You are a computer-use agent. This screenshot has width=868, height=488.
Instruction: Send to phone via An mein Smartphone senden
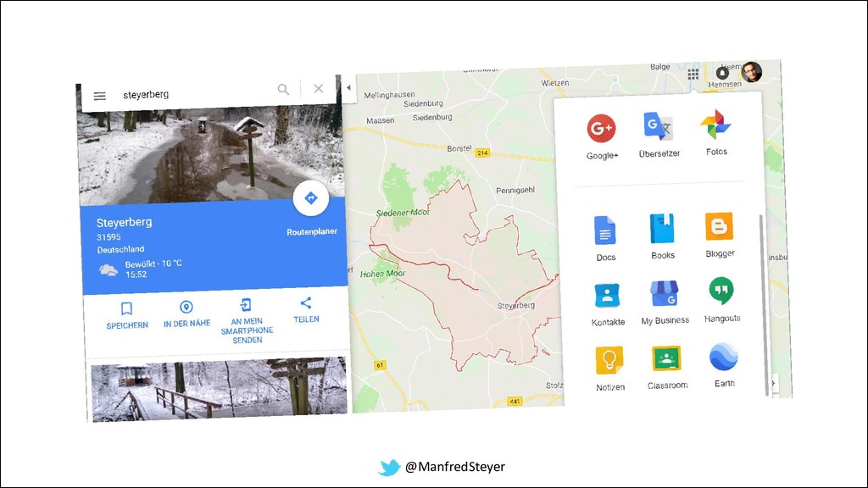247,321
